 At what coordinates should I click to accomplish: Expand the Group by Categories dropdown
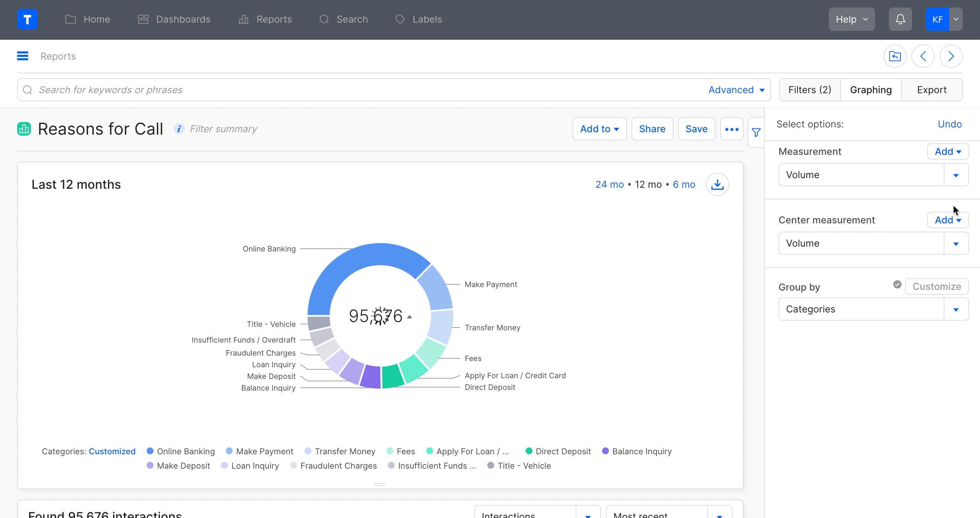coord(955,309)
